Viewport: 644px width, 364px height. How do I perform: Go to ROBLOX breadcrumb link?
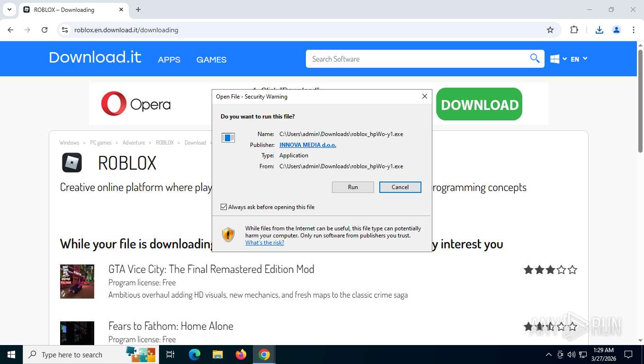click(x=165, y=143)
